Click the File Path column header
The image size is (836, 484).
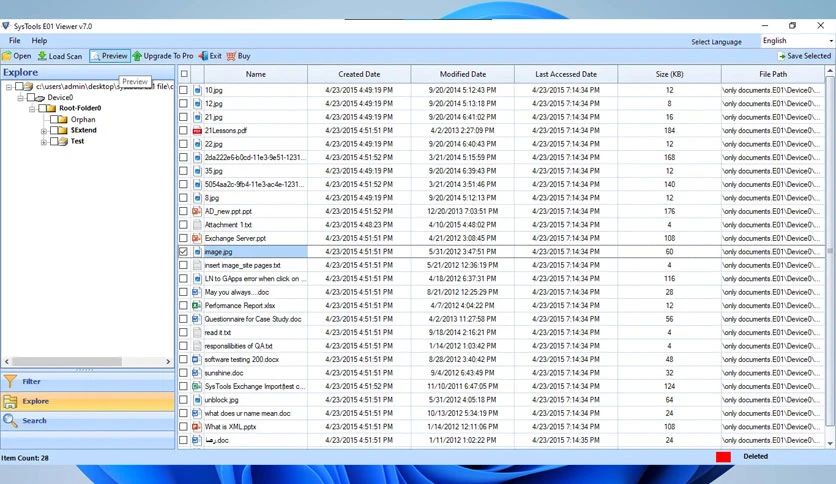tap(773, 74)
